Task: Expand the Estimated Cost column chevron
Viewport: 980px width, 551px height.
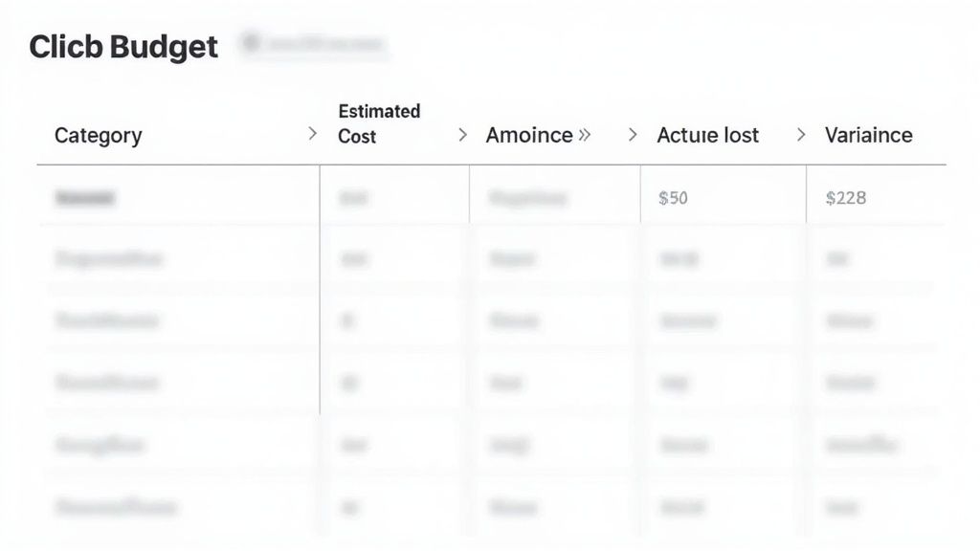Action: (x=463, y=135)
